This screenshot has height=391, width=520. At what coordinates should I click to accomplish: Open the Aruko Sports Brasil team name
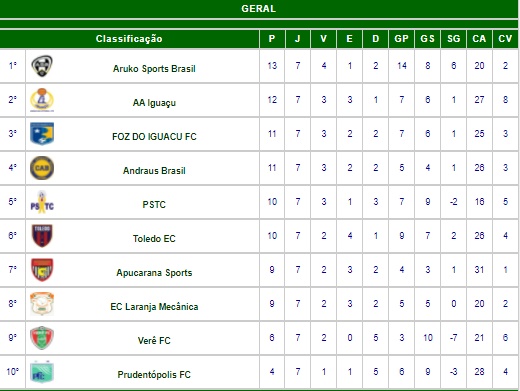[x=154, y=69]
